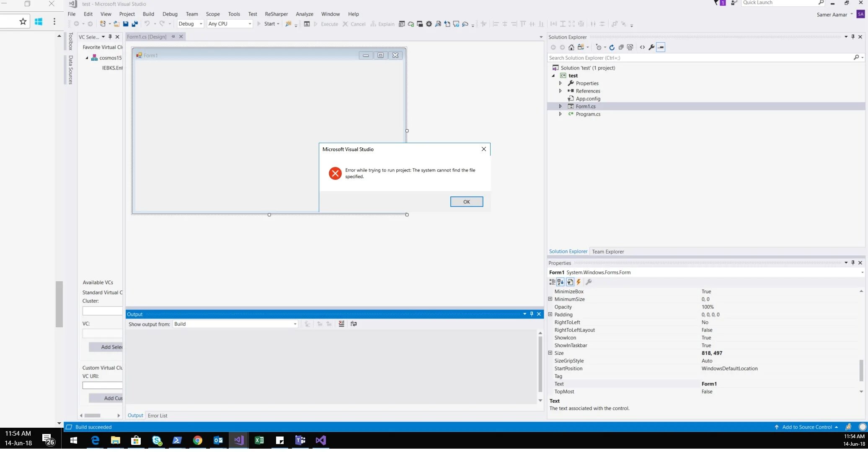Click the VC Selector horizontal scrollbar thumb
The width and height of the screenshot is (868, 452).
(93, 416)
